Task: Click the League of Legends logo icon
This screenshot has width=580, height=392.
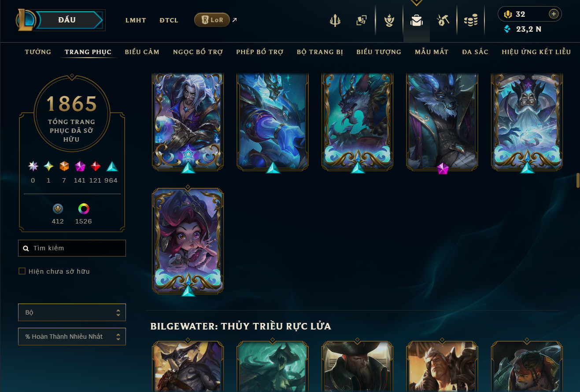Action: [x=25, y=20]
